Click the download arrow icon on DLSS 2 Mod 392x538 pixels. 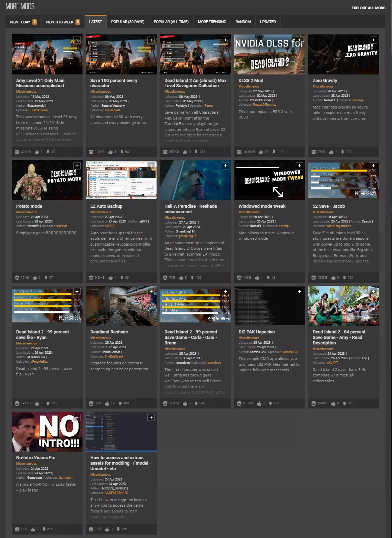[x=274, y=152]
